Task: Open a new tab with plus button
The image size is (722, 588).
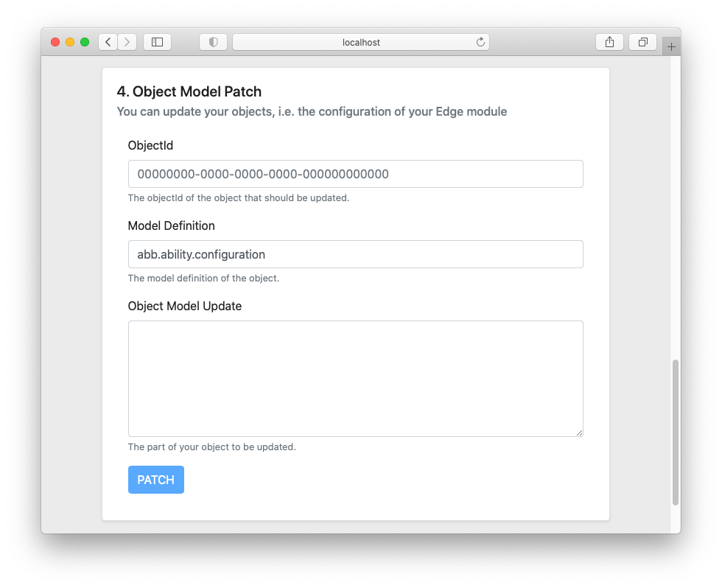Action: pos(671,46)
